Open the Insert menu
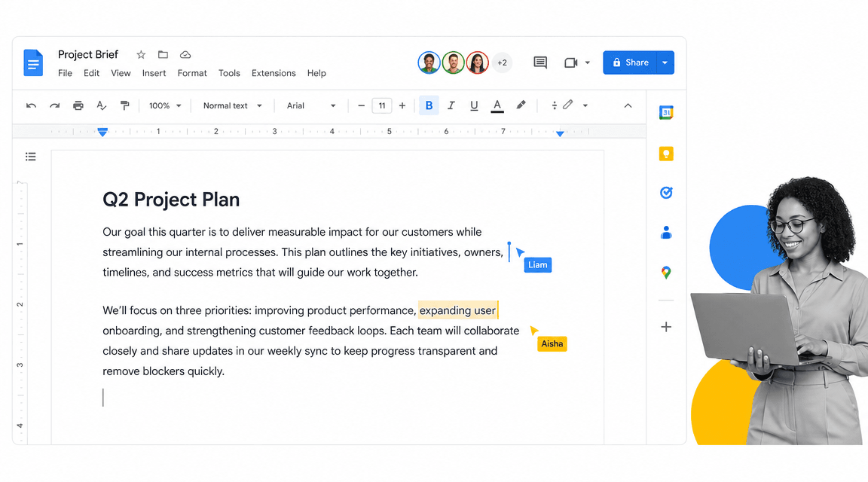 pos(154,73)
